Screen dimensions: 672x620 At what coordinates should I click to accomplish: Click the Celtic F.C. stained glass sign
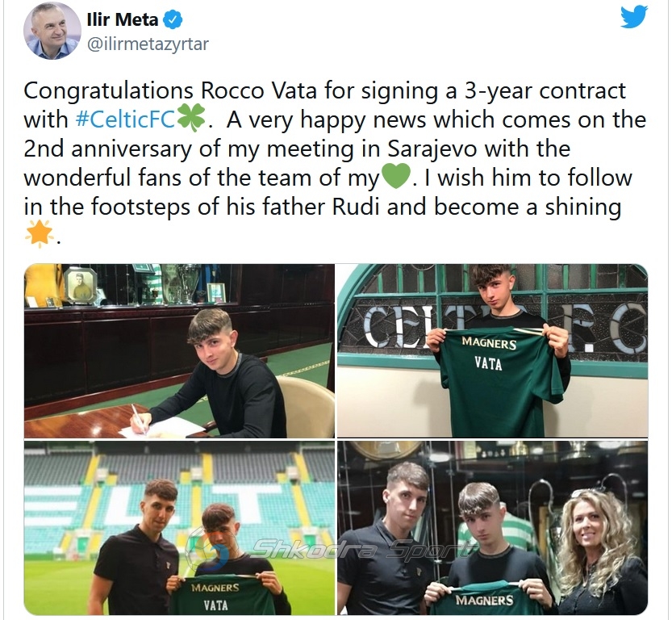492,328
